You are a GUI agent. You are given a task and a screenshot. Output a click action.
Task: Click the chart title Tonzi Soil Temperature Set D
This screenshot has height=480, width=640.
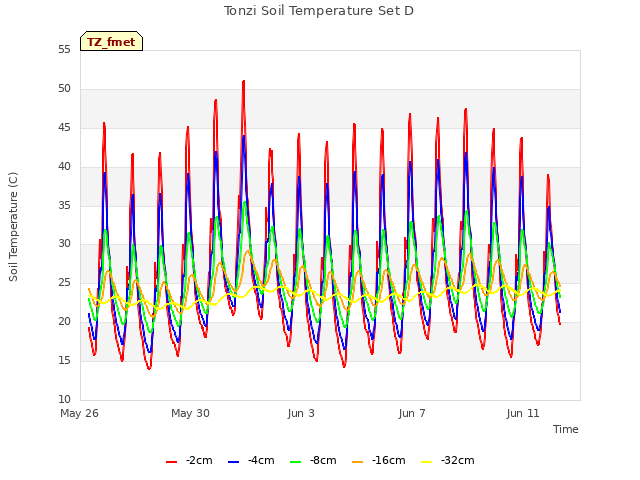(x=319, y=11)
